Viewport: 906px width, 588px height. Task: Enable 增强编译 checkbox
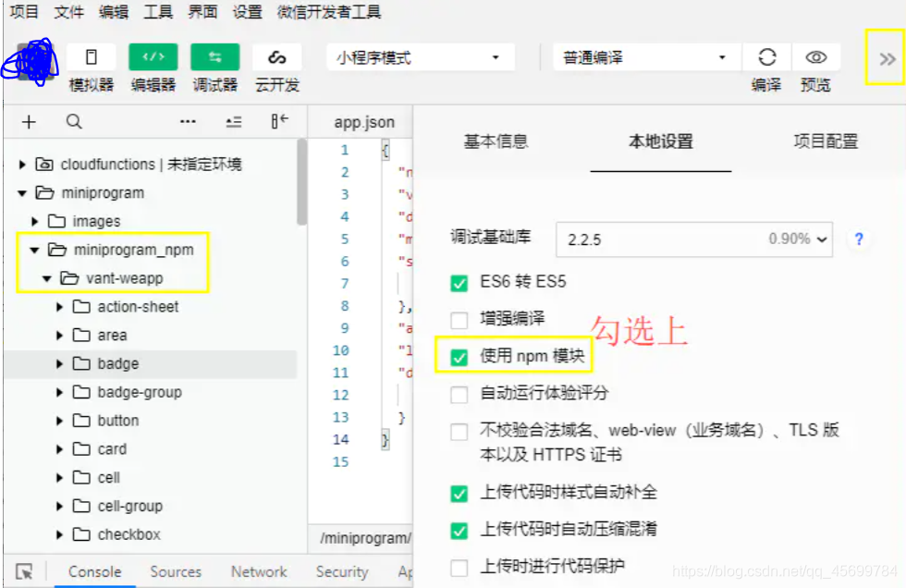pos(459,319)
